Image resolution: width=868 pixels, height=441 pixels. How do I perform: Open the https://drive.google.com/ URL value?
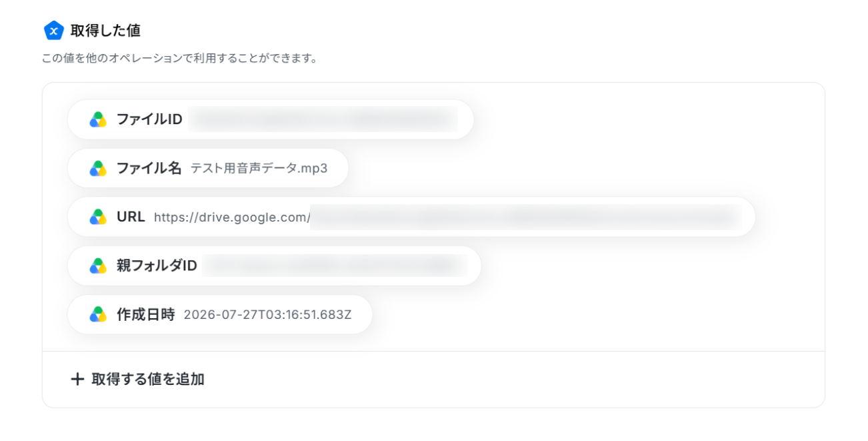coord(232,217)
